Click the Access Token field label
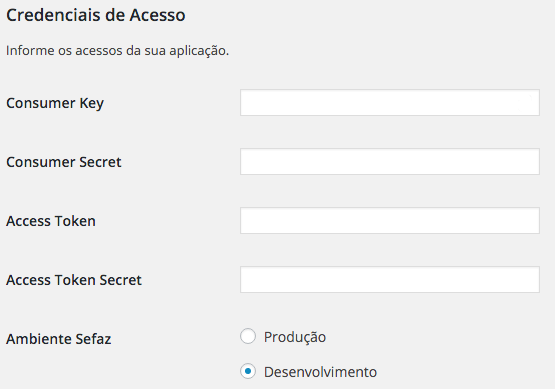Screen dimensions: 555x389 tap(51, 221)
